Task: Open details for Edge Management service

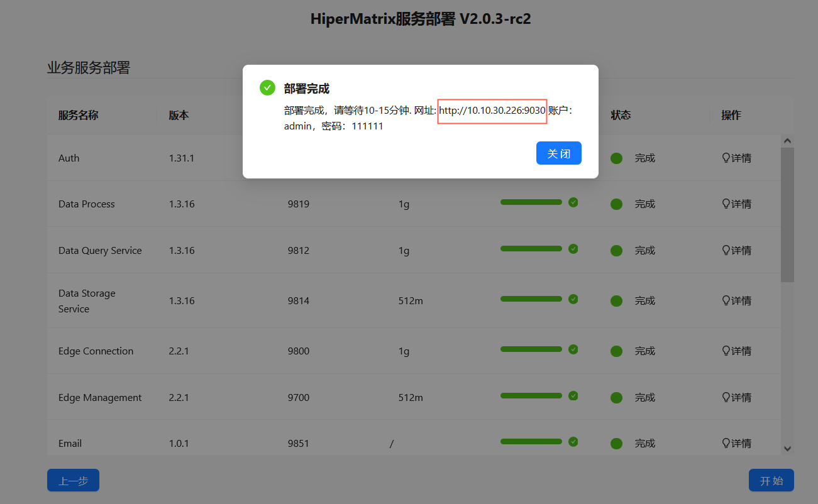Action: pos(736,398)
